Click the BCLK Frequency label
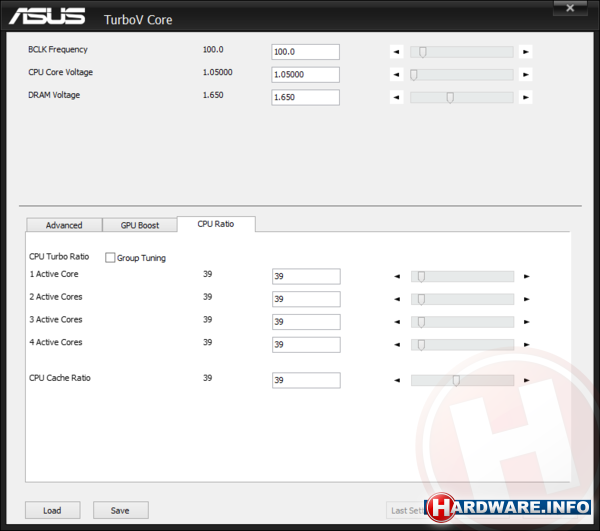 (x=58, y=50)
